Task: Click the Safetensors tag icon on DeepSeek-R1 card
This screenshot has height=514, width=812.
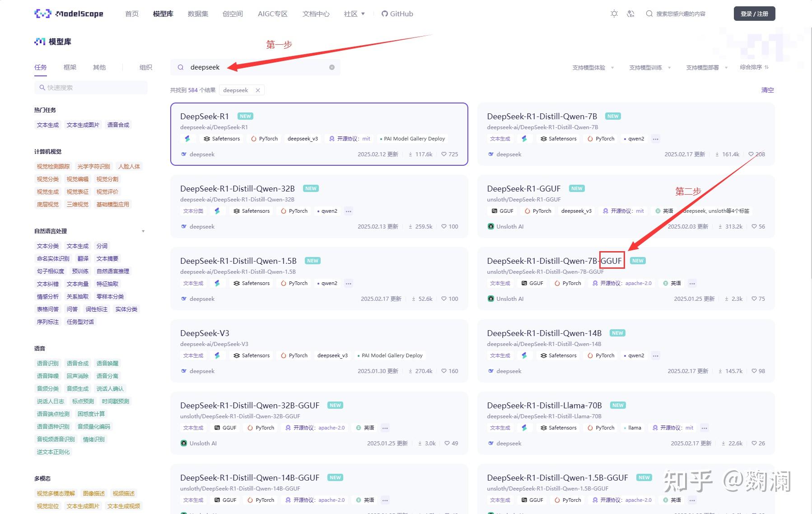Action: pyautogui.click(x=207, y=139)
